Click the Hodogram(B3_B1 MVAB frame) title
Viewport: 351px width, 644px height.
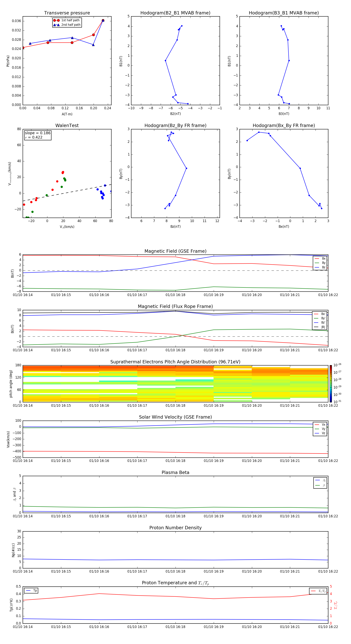pyautogui.click(x=284, y=13)
